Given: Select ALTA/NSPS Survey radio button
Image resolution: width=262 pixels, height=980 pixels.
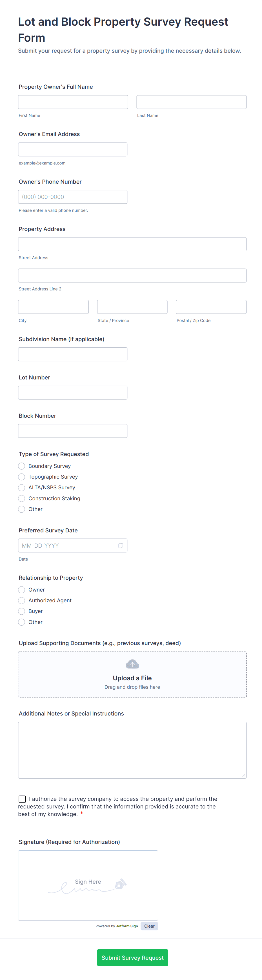Looking at the screenshot, I should pos(22,487).
